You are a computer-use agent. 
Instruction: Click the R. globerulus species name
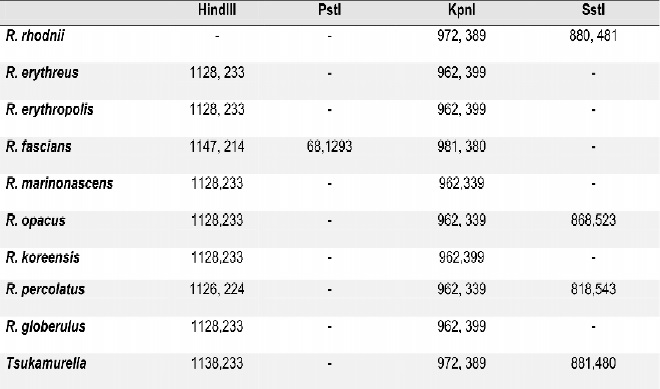click(46, 327)
